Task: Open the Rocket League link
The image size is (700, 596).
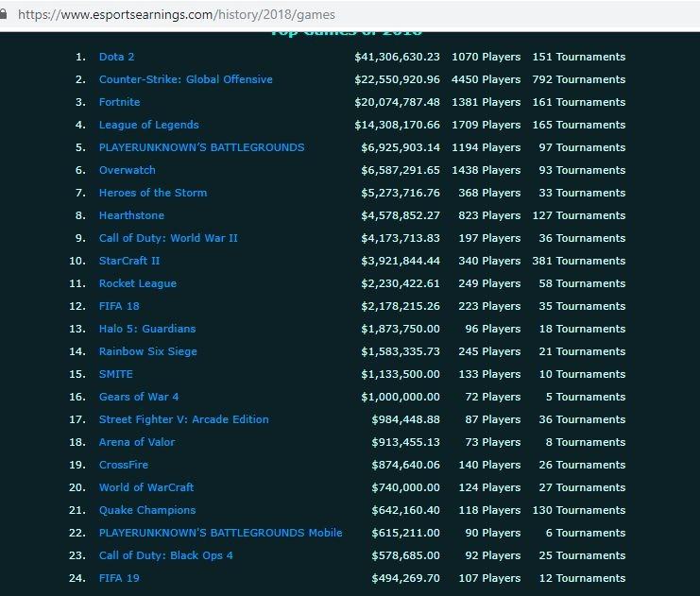Action: 138,283
